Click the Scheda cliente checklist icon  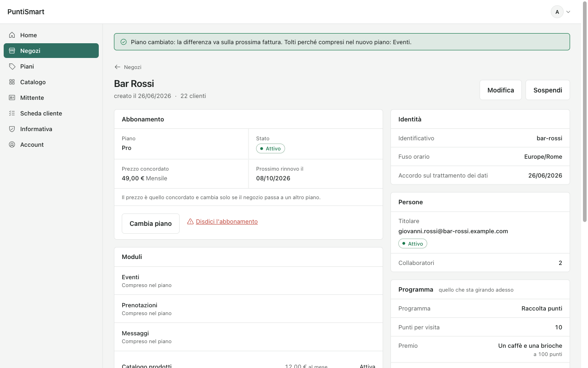pyautogui.click(x=12, y=113)
